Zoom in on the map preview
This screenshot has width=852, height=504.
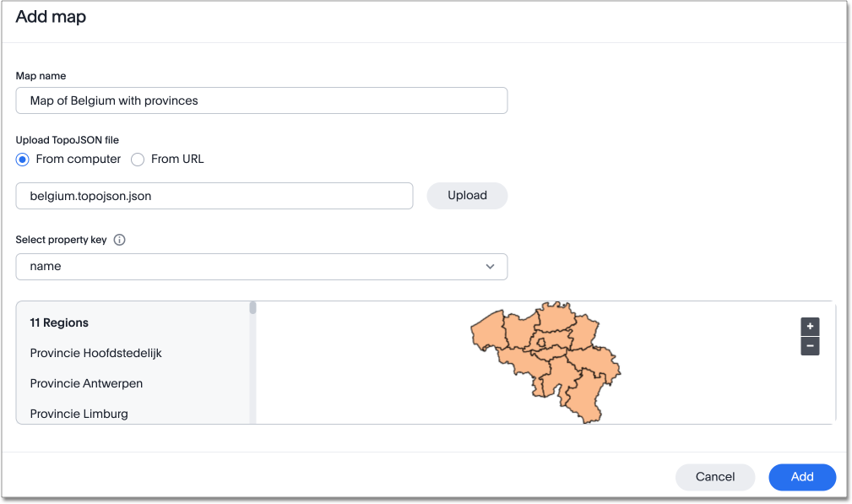[x=809, y=326]
